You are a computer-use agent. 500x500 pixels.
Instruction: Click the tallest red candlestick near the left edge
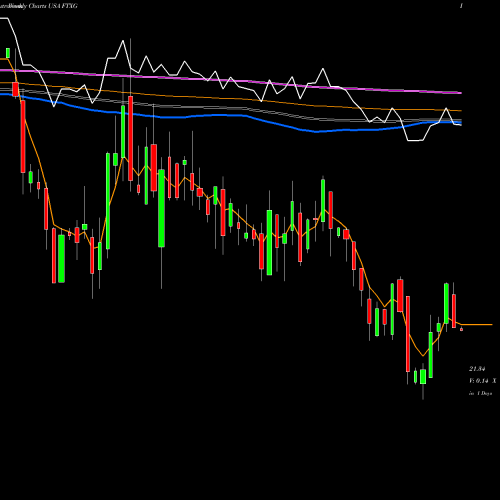pyautogui.click(x=23, y=137)
